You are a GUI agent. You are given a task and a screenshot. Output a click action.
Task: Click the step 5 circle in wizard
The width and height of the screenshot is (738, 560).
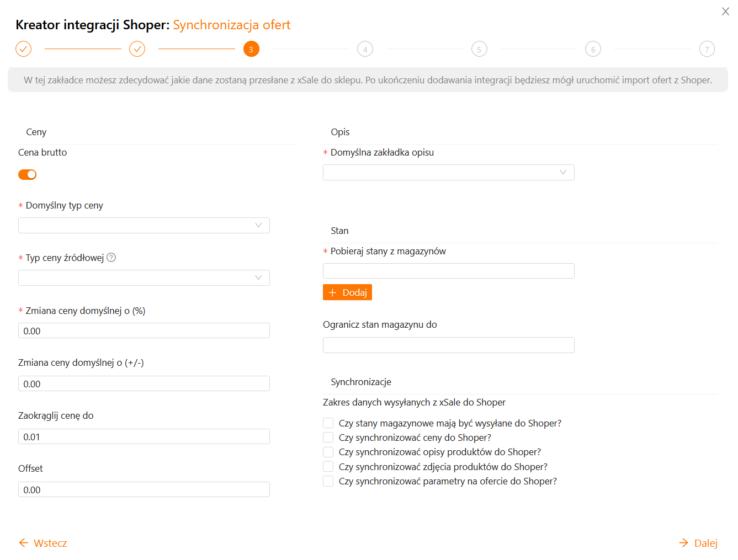pos(479,49)
